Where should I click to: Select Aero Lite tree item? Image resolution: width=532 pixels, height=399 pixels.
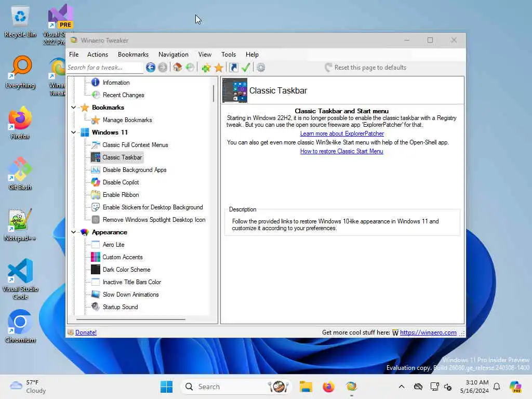coord(113,245)
